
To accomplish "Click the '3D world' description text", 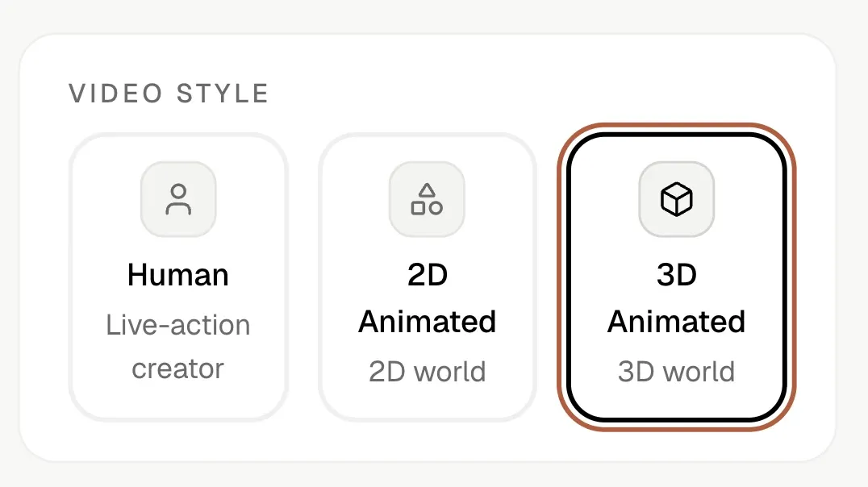I will (677, 372).
